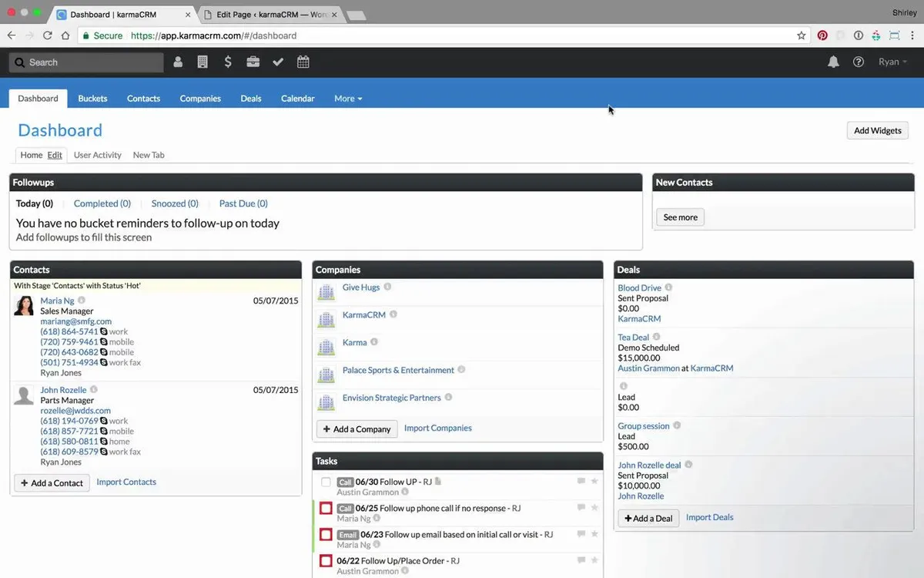This screenshot has height=578, width=924.
Task: Open the companies building icon in top toolbar
Action: point(203,62)
